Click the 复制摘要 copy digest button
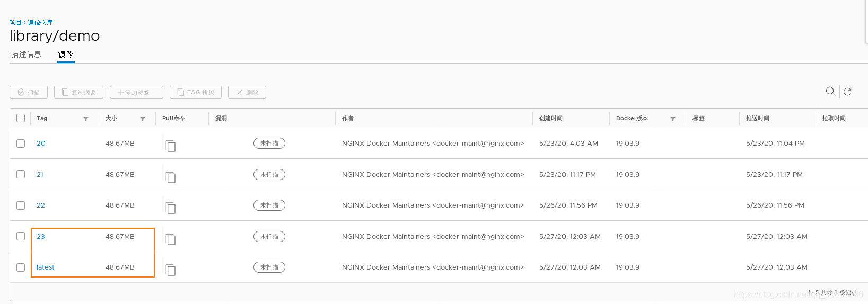Viewport: 868px width, 304px height. coord(78,92)
